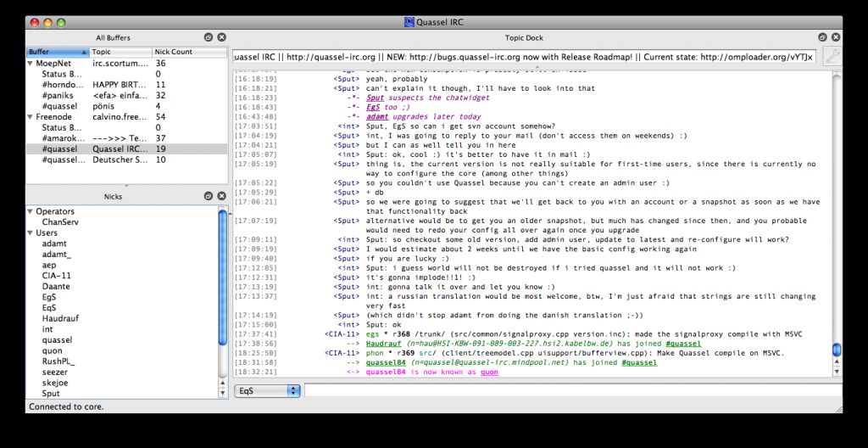
Task: Focus the chat message input field
Action: [573, 391]
